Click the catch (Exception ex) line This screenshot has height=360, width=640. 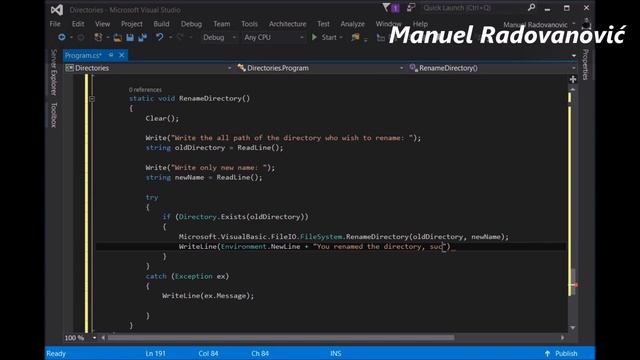pyautogui.click(x=187, y=276)
